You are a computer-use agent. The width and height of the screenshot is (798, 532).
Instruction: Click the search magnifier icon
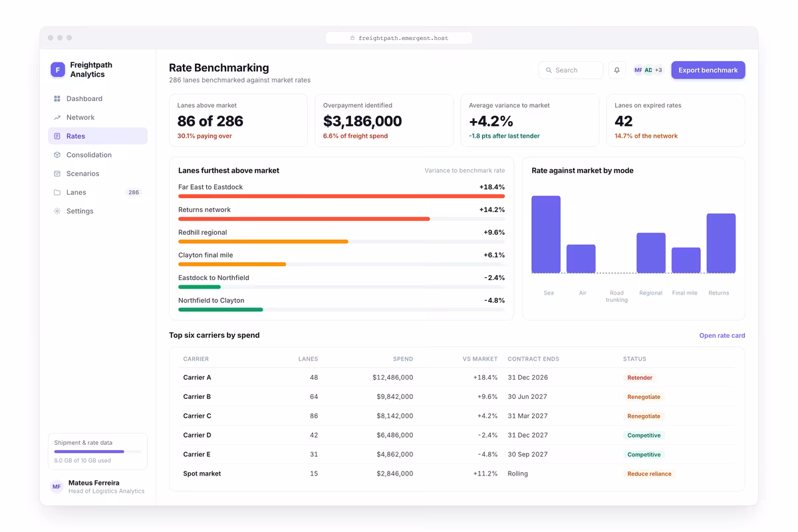(549, 70)
